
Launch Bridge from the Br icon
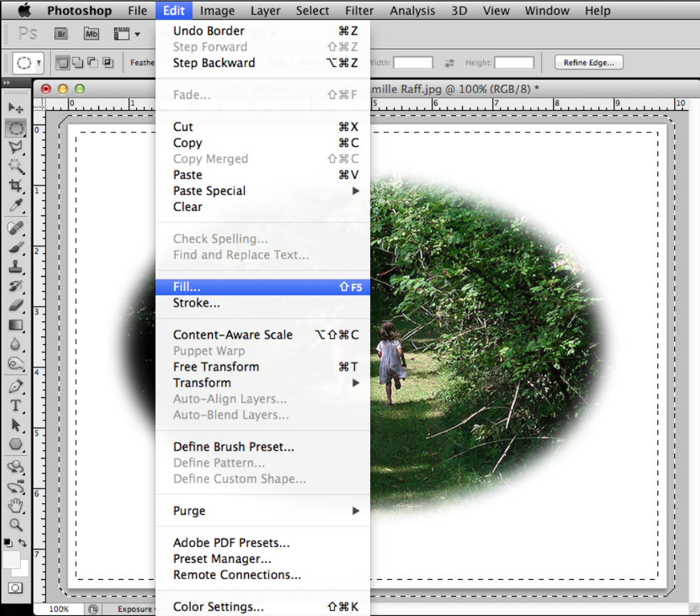pyautogui.click(x=61, y=33)
